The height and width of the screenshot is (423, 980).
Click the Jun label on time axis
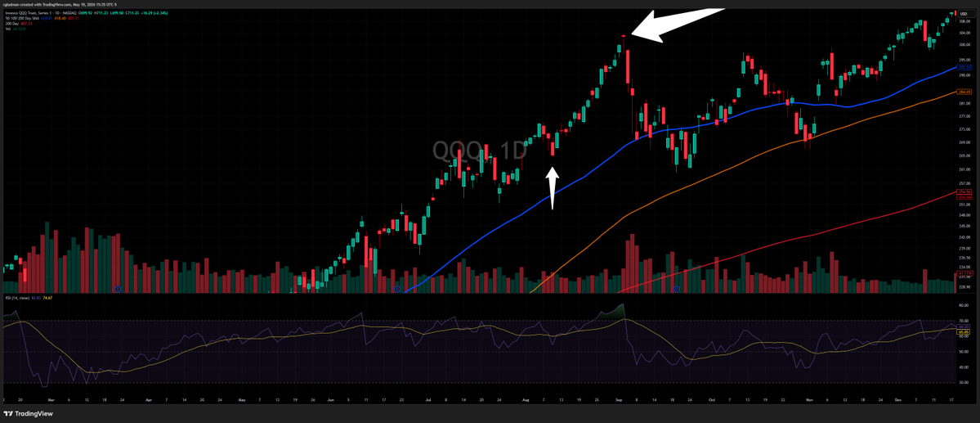pos(331,400)
